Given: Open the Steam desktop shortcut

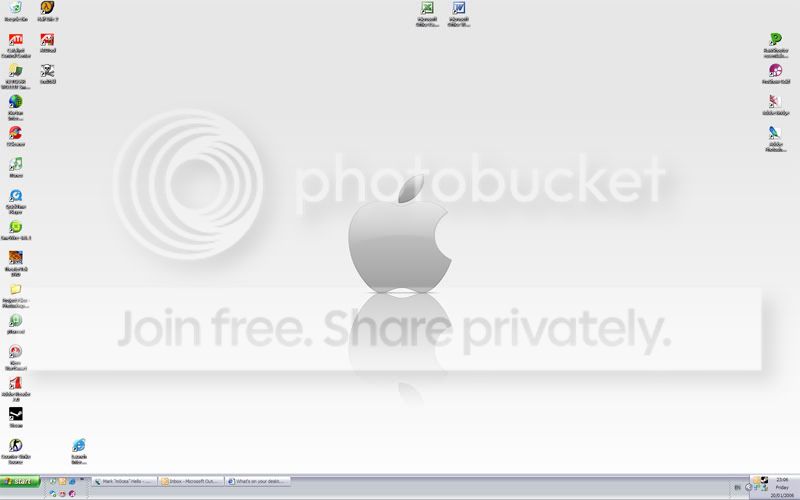Looking at the screenshot, I should tap(16, 414).
